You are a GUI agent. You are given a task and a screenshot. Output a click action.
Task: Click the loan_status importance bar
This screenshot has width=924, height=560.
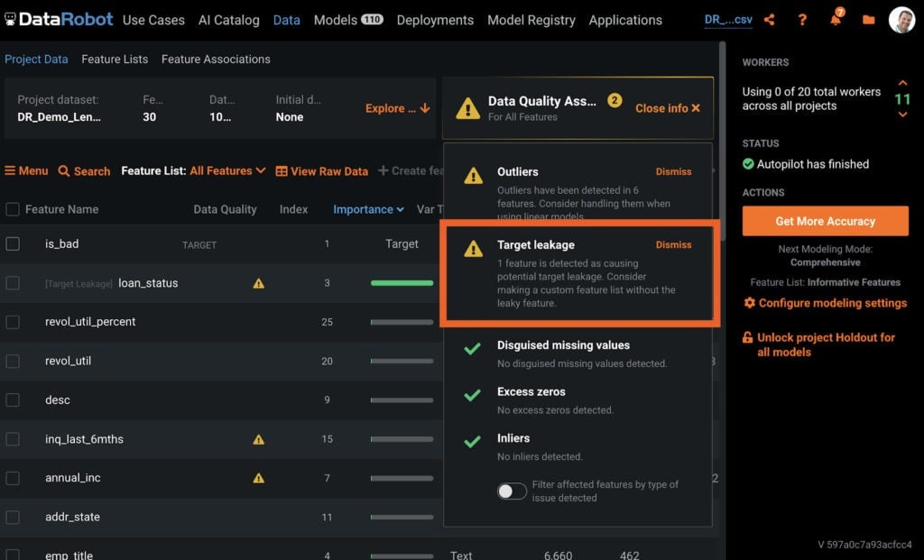point(402,283)
